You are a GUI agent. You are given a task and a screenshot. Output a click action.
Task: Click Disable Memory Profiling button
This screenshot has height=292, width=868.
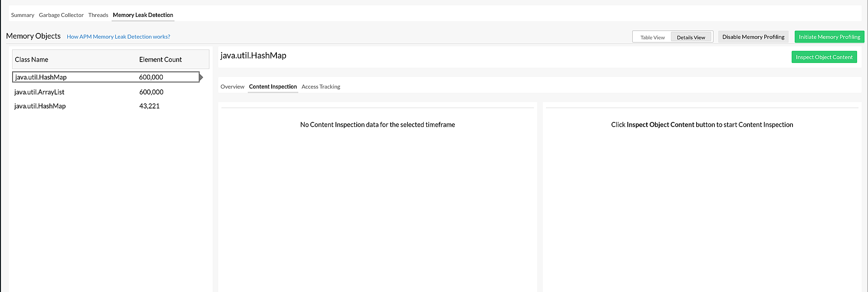click(753, 37)
